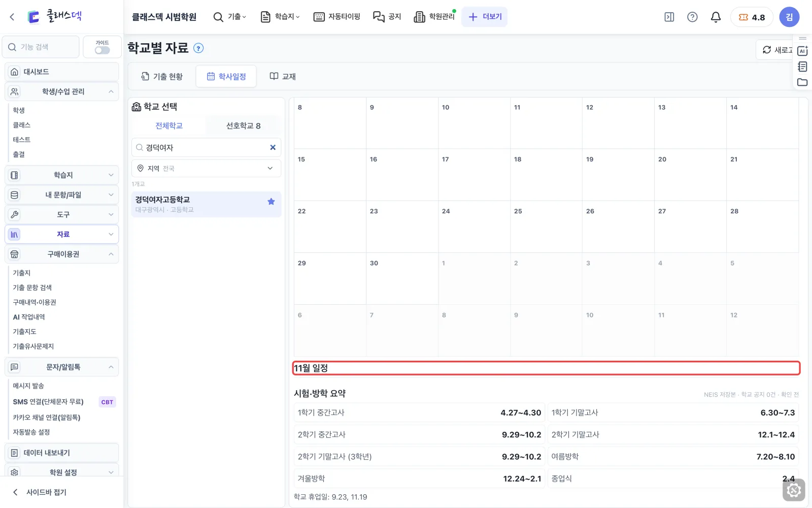This screenshot has width=812, height=508.
Task: Open the help question mark icon in the header
Action: (692, 17)
